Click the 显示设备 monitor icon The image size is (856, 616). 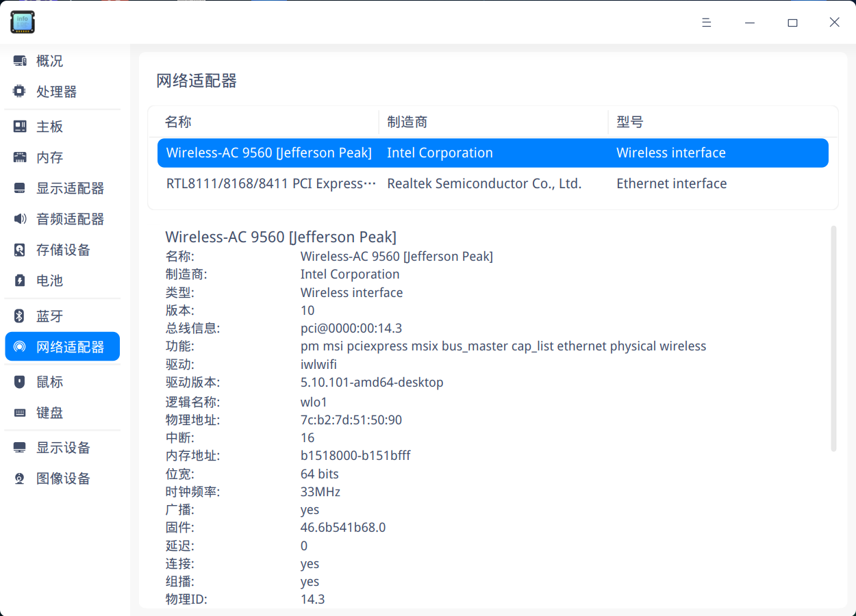(x=20, y=448)
